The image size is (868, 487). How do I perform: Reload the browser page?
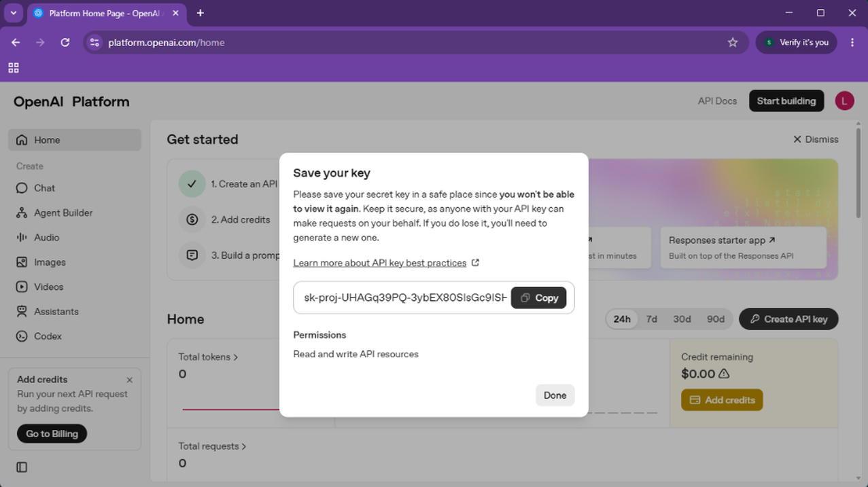click(x=65, y=42)
